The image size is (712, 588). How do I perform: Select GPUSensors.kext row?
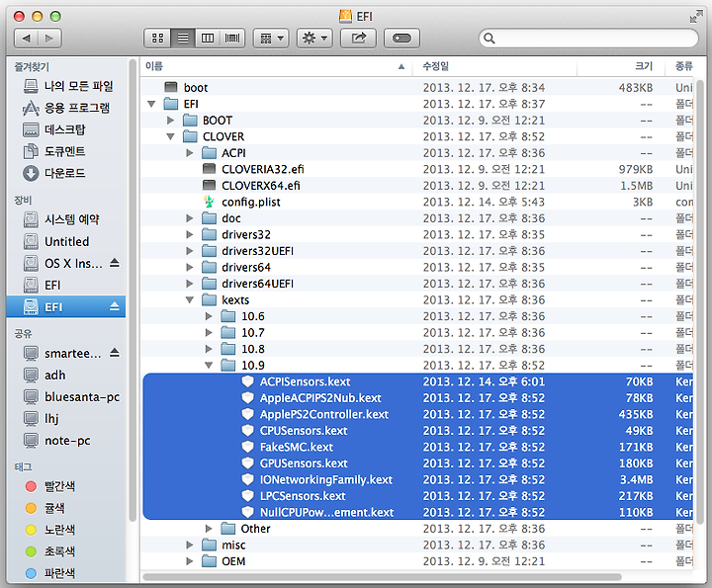coord(417,463)
